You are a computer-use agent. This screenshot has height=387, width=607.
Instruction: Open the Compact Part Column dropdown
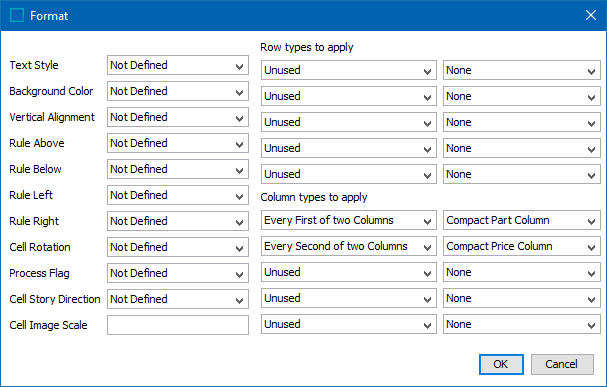tap(522, 220)
